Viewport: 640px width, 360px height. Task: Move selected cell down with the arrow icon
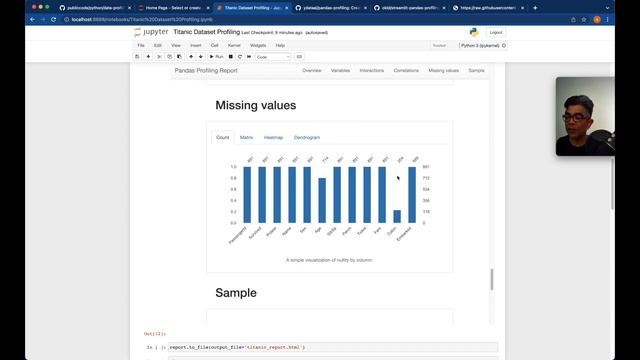tap(200, 57)
